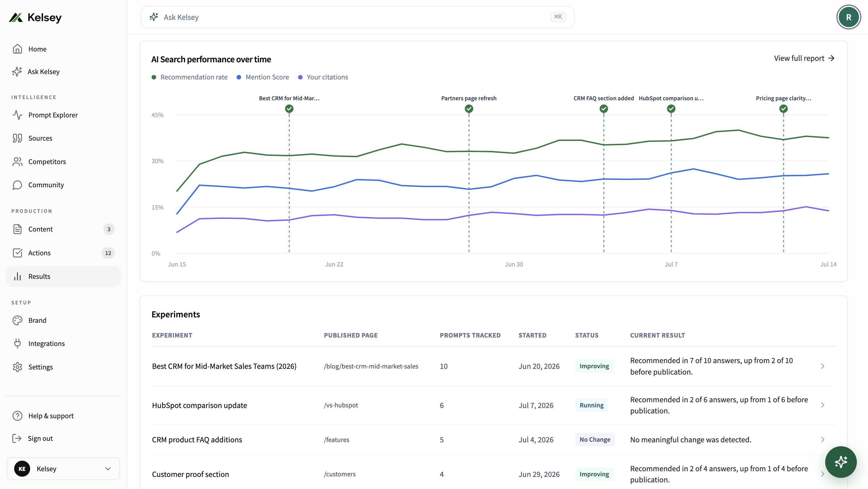The image size is (868, 489).
Task: Click the Improving status for Best CRM experiment
Action: coord(594,366)
